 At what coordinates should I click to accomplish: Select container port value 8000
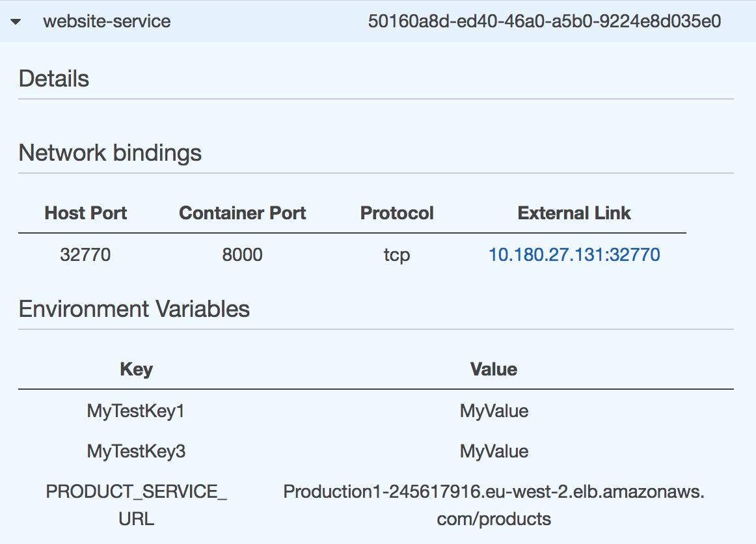click(242, 254)
